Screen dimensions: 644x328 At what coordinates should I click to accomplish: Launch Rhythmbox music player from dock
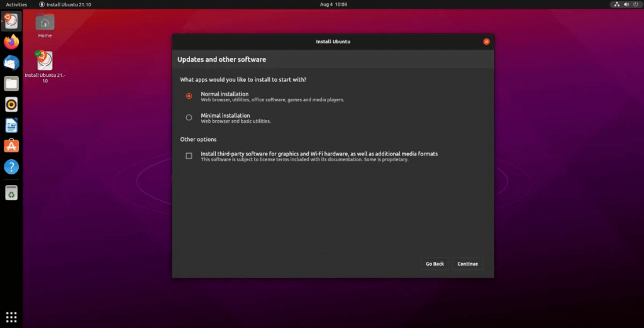pyautogui.click(x=11, y=105)
